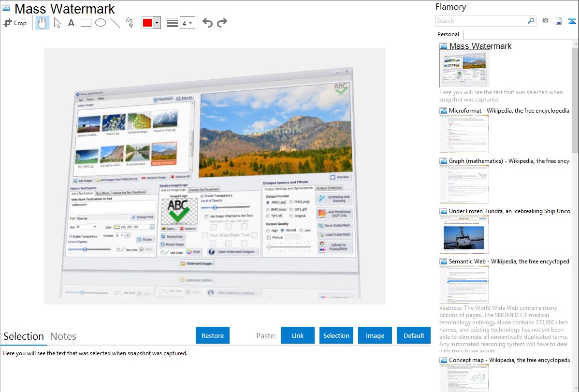The height and width of the screenshot is (392, 579).
Task: Select the straight line tool
Action: [115, 23]
